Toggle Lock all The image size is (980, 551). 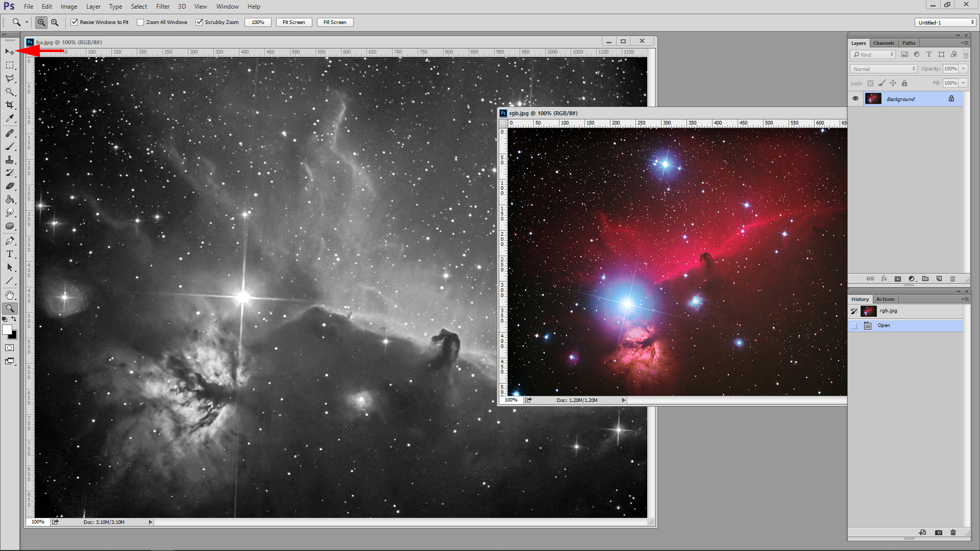(x=904, y=83)
